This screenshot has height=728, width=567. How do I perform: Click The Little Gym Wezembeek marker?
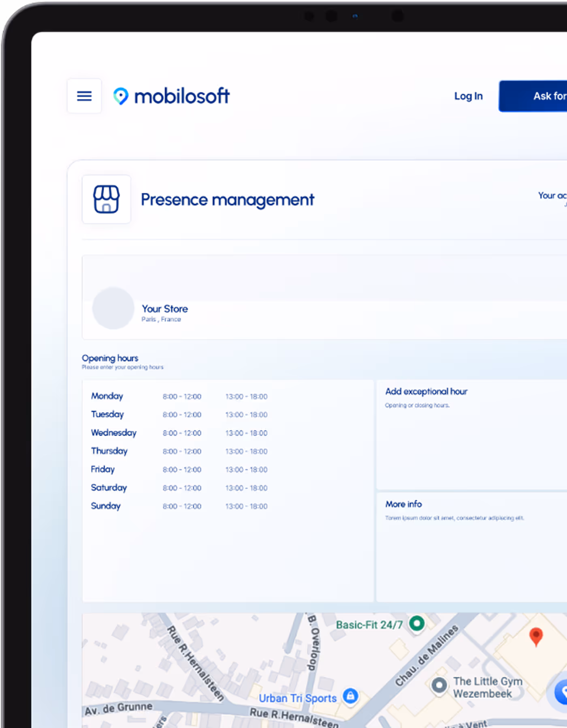click(439, 686)
